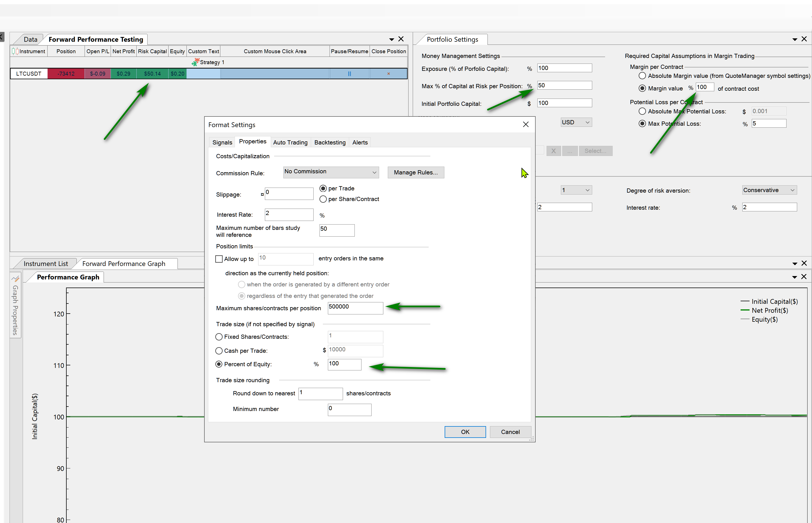The height and width of the screenshot is (523, 812).
Task: Edit Maximum shares/contracts per position field
Action: point(355,308)
